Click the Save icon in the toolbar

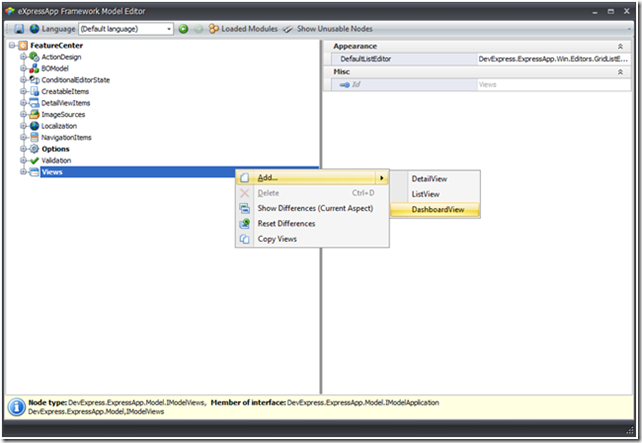tap(19, 29)
